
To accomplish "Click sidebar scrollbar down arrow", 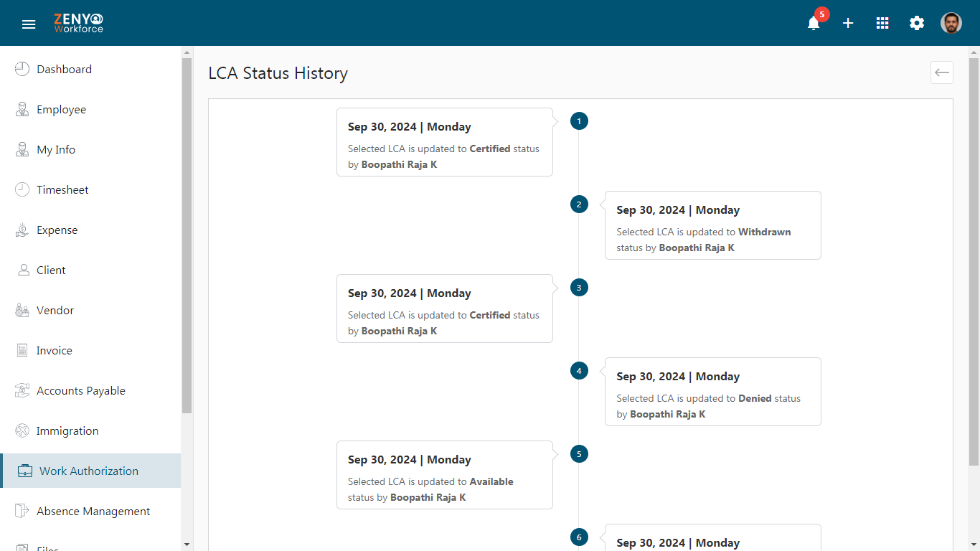I will pos(187,545).
